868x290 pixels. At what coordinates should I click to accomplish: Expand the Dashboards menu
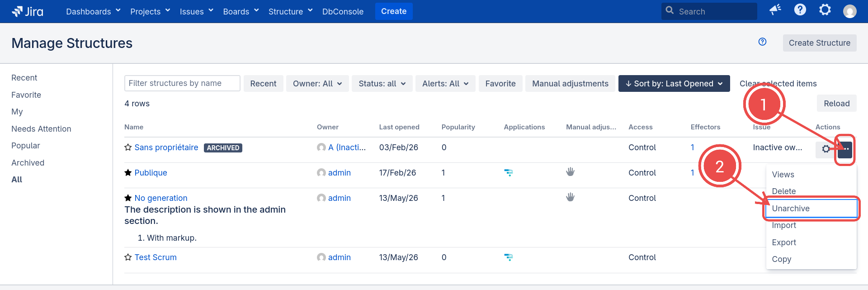tap(93, 11)
